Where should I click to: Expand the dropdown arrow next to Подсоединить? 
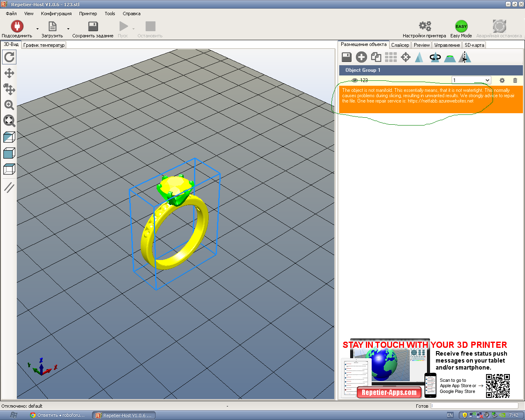(37, 29)
